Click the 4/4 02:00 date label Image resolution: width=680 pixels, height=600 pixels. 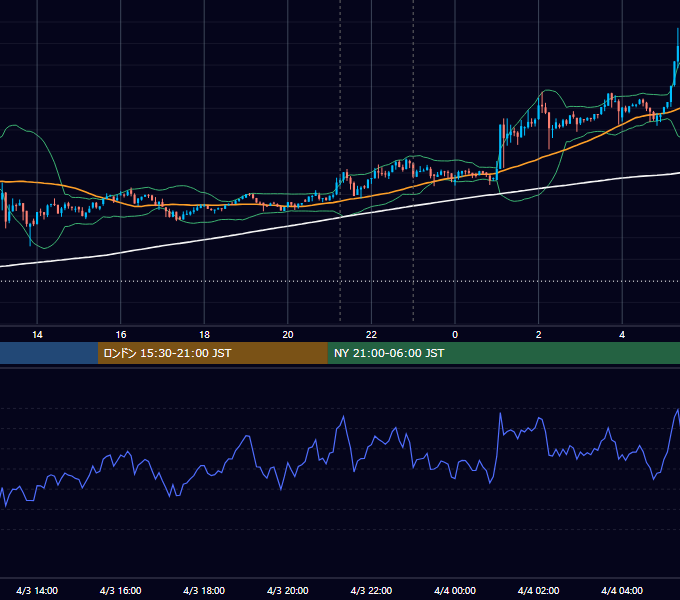(539, 590)
